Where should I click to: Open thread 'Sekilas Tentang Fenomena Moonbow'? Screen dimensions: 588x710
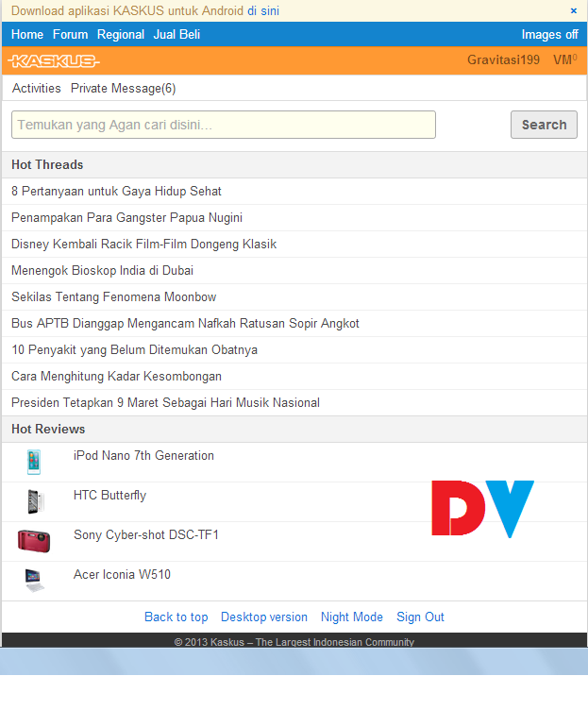pos(113,297)
